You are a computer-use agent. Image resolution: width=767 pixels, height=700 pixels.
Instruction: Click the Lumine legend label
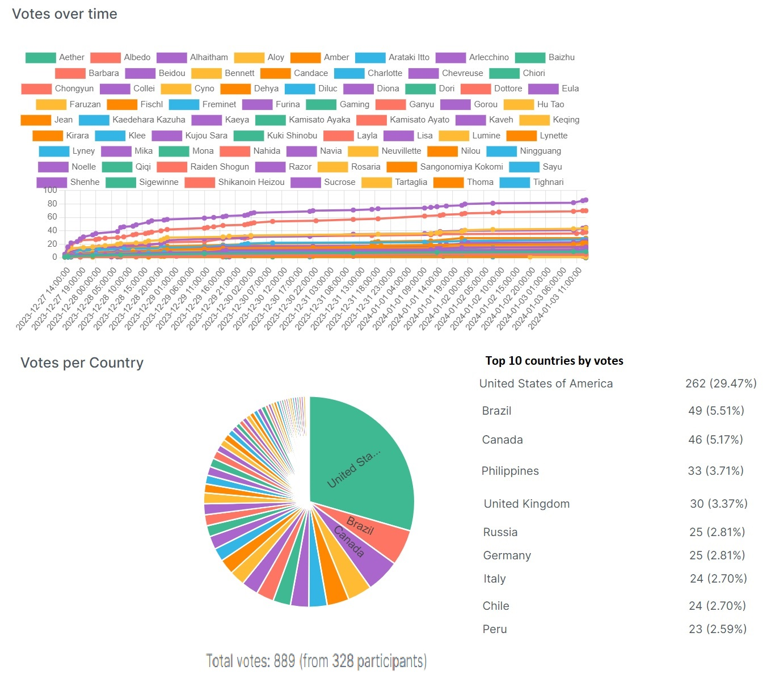tap(486, 136)
